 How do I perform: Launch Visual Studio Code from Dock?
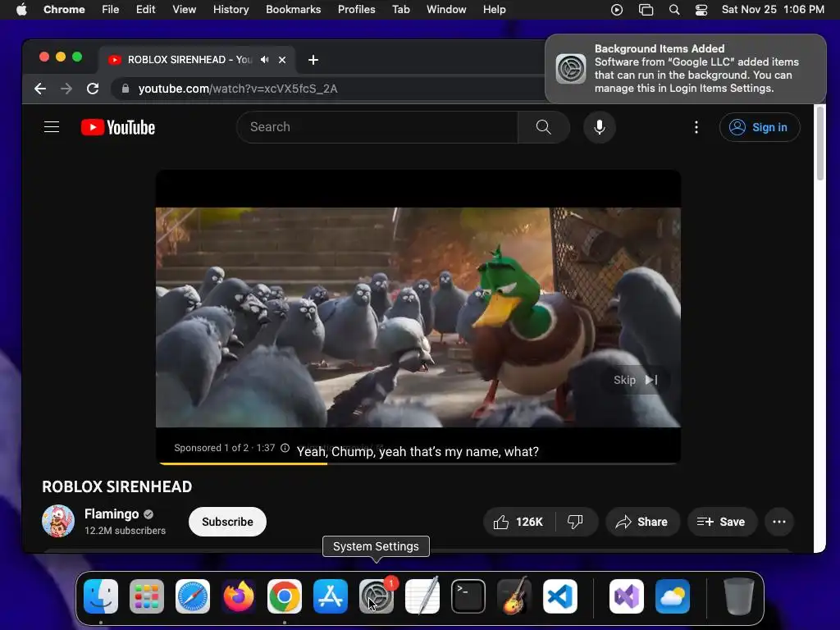[559, 596]
